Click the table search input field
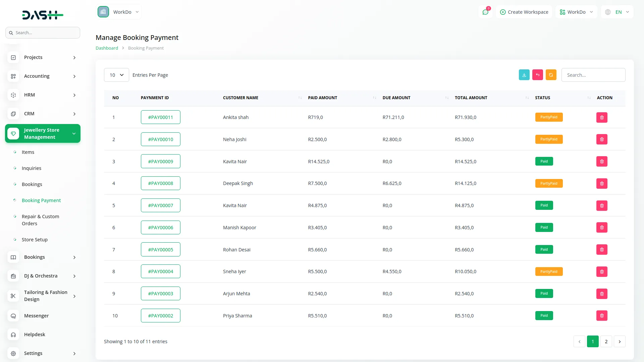Image resolution: width=644 pixels, height=362 pixels. [593, 75]
